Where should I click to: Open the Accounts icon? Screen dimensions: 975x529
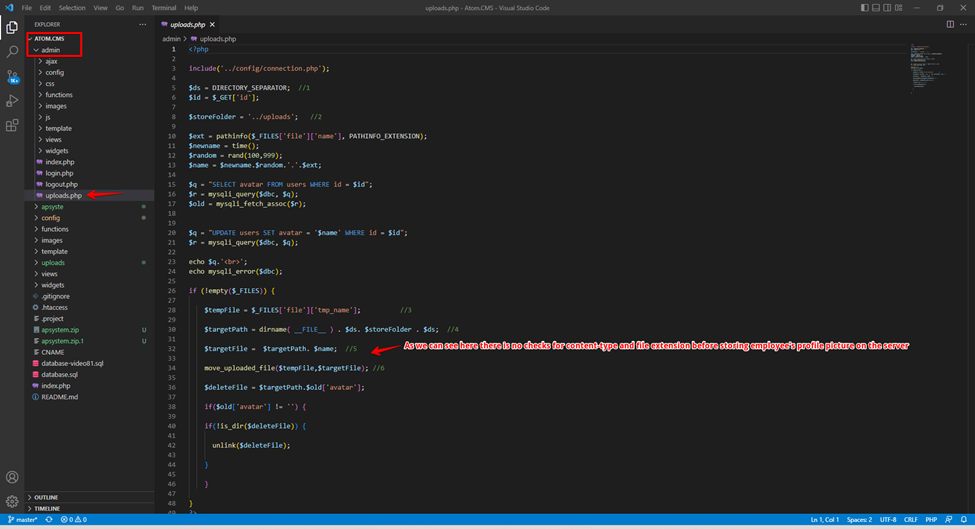(x=12, y=477)
